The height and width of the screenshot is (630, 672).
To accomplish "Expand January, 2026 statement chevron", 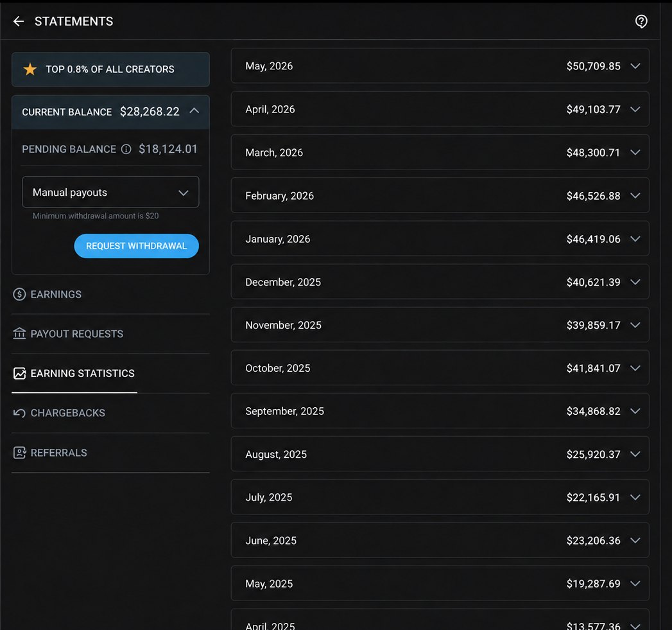I will pos(635,239).
